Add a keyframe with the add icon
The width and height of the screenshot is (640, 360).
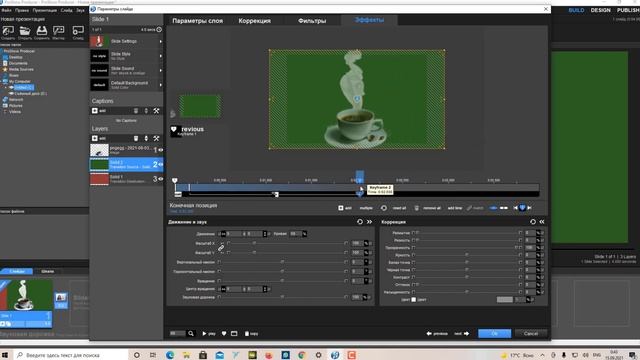tap(341, 208)
